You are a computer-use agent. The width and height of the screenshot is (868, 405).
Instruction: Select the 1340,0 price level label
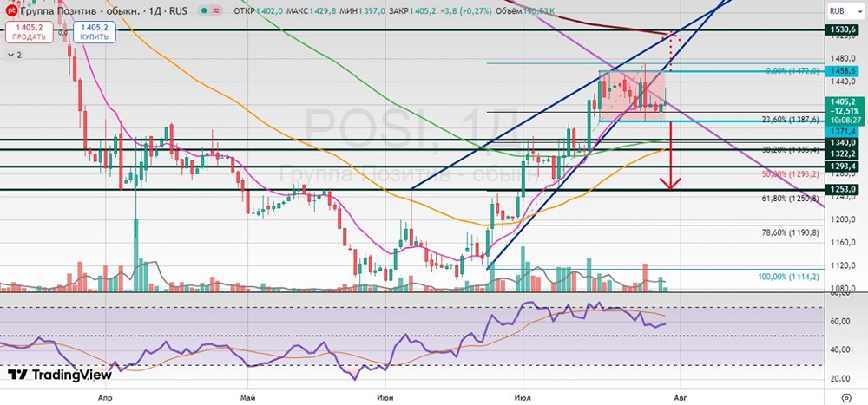(843, 142)
